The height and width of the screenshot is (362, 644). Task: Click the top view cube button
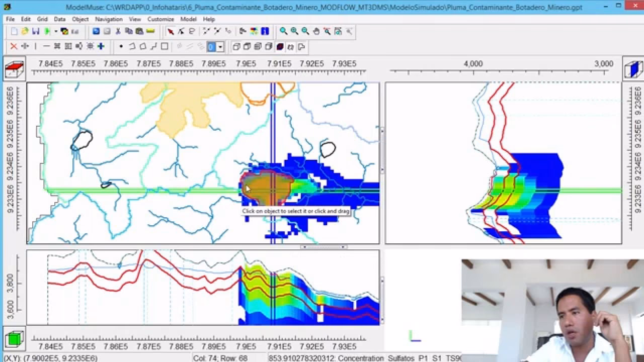[x=14, y=69]
